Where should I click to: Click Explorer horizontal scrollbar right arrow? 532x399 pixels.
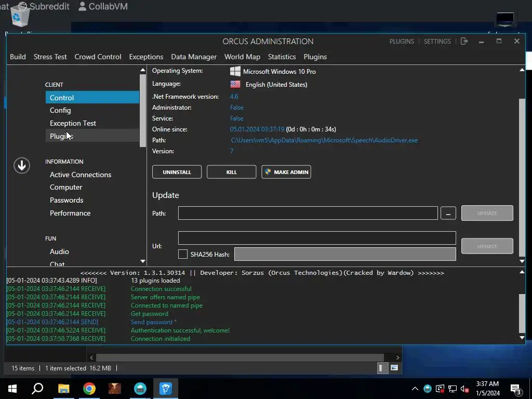pos(397,357)
